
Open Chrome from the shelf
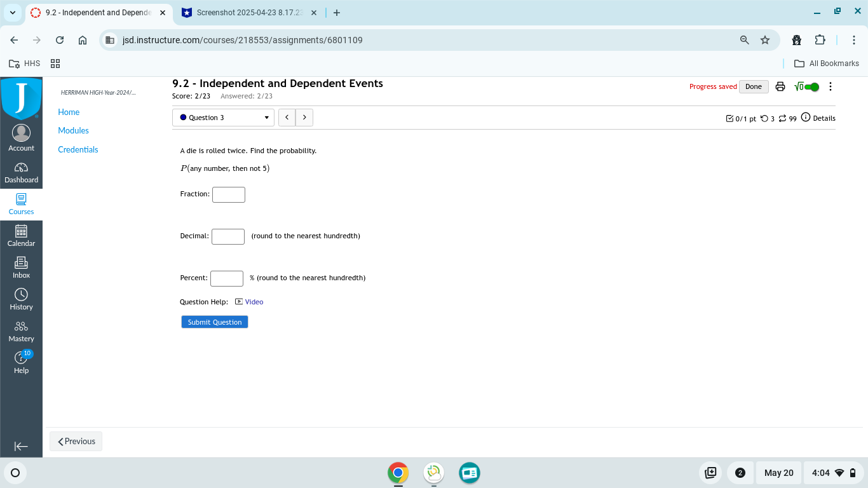pyautogui.click(x=398, y=473)
